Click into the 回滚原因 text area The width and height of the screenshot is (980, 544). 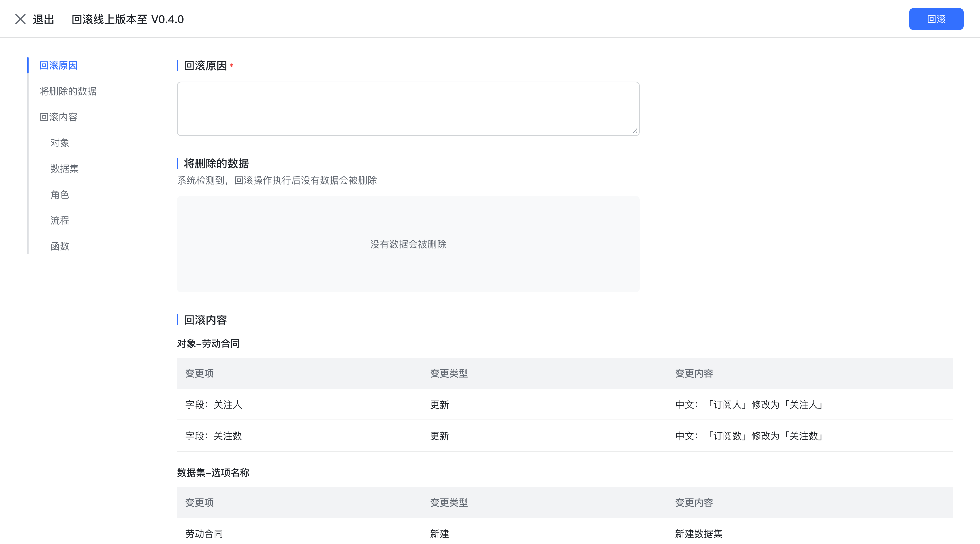pos(408,109)
